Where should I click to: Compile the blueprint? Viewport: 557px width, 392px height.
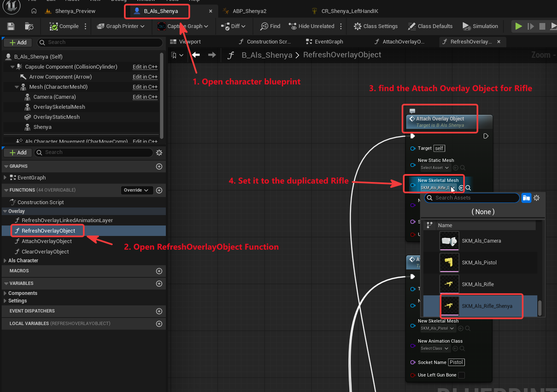pos(64,26)
